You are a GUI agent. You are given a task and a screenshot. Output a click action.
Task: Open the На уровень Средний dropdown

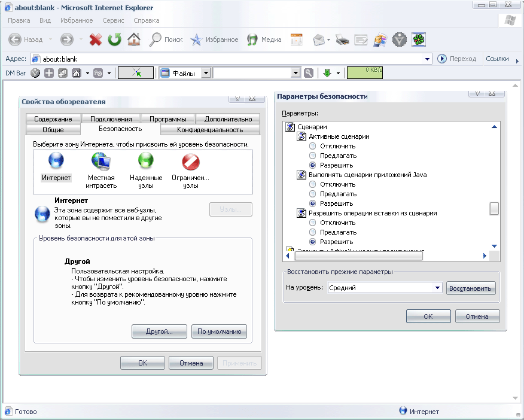point(438,288)
